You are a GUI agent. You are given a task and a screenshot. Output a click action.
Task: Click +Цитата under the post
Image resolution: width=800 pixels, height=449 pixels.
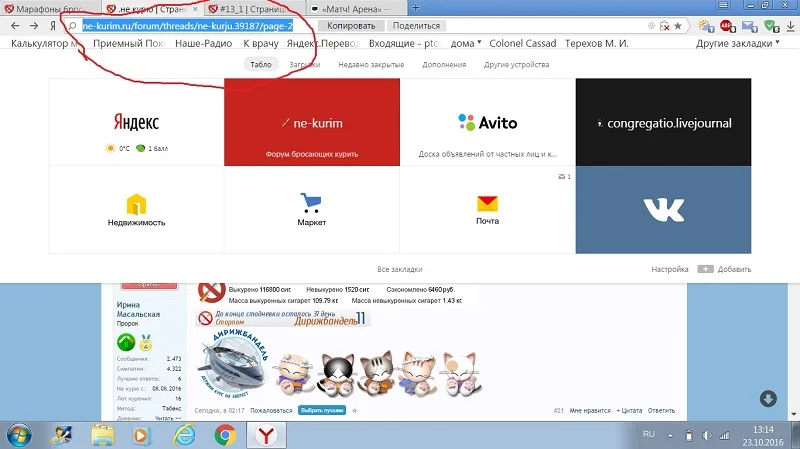point(629,410)
